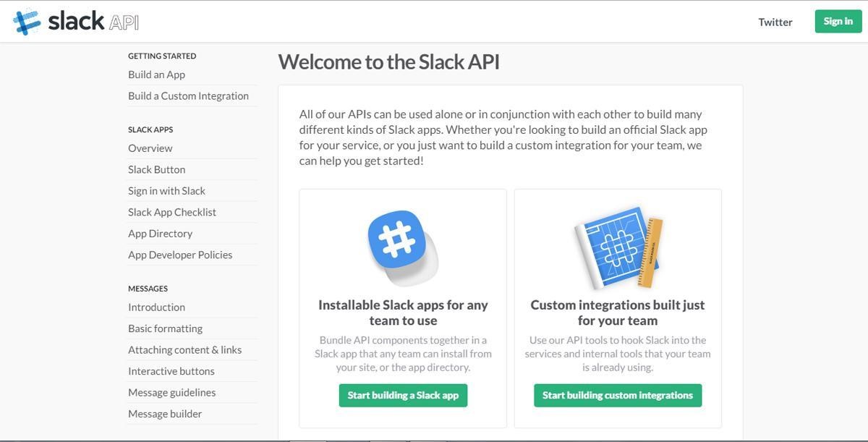Click the GETTING STARTED section label
The width and height of the screenshot is (868, 442).
pos(162,56)
